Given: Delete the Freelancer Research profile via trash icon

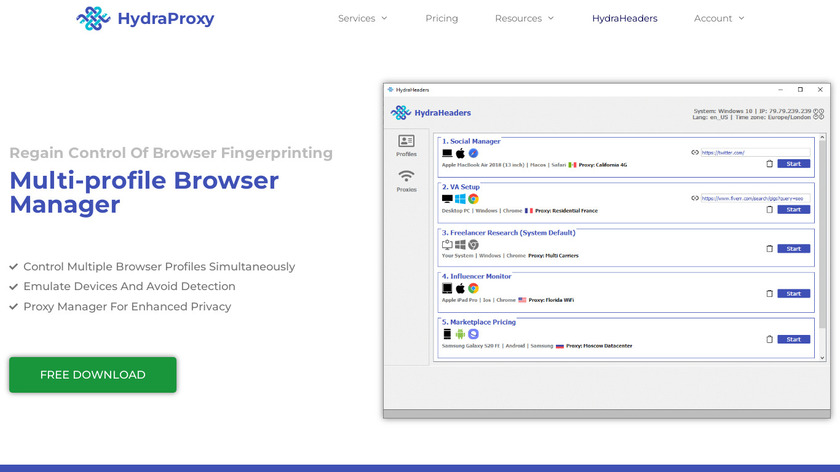Looking at the screenshot, I should [769, 249].
